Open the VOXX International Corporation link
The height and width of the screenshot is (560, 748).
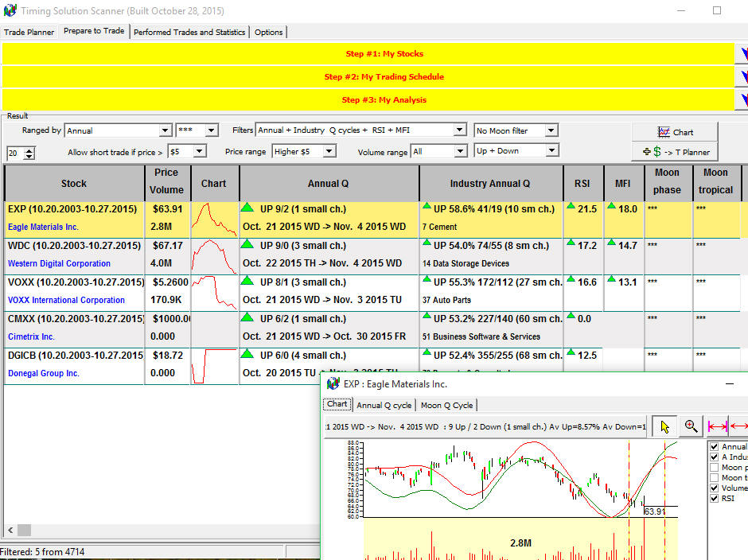pos(66,300)
